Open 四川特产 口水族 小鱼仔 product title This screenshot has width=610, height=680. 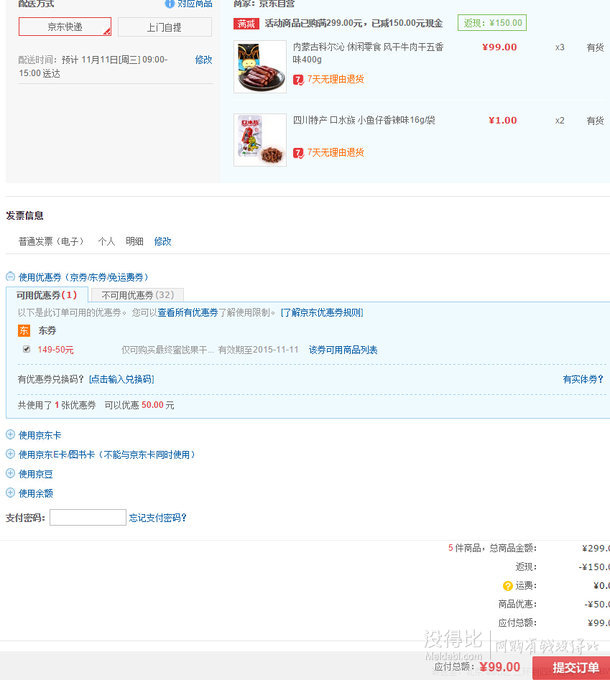[364, 120]
